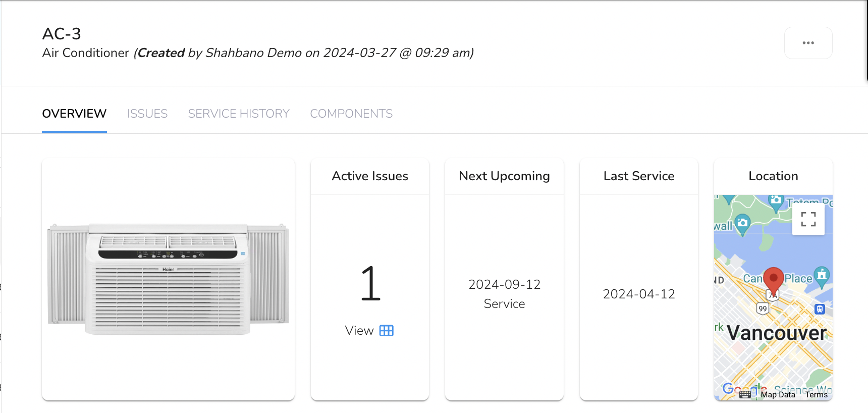Open the SERVICE HISTORY tab
This screenshot has width=868, height=413.
(x=239, y=114)
